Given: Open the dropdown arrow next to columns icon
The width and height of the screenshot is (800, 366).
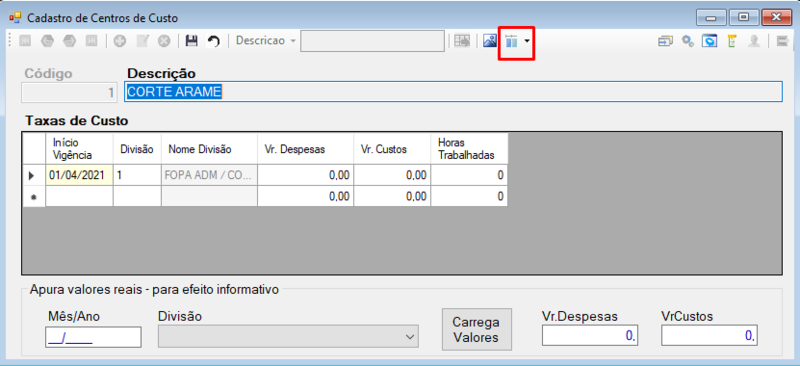Looking at the screenshot, I should (527, 41).
